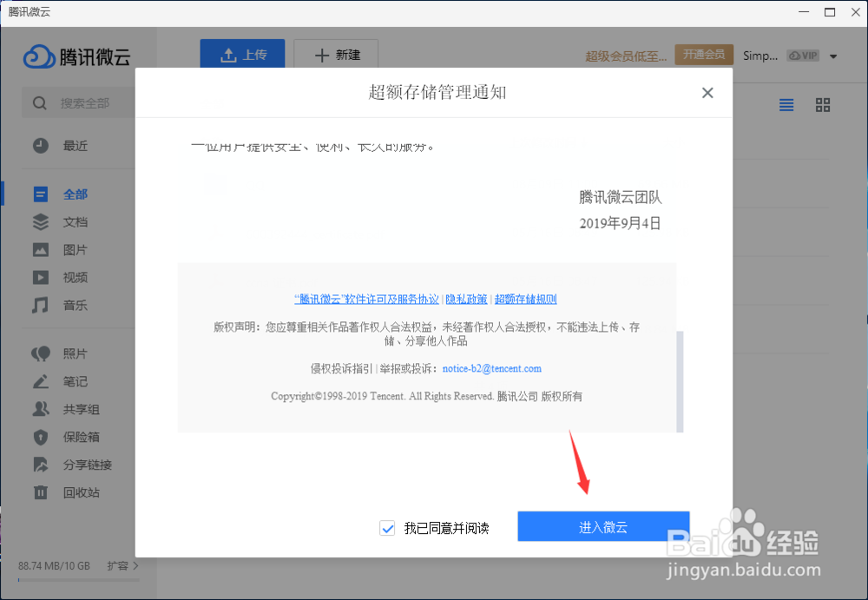The width and height of the screenshot is (868, 600).
Task: Toggle the 我已同意并阅读 checkbox
Action: pyautogui.click(x=387, y=528)
